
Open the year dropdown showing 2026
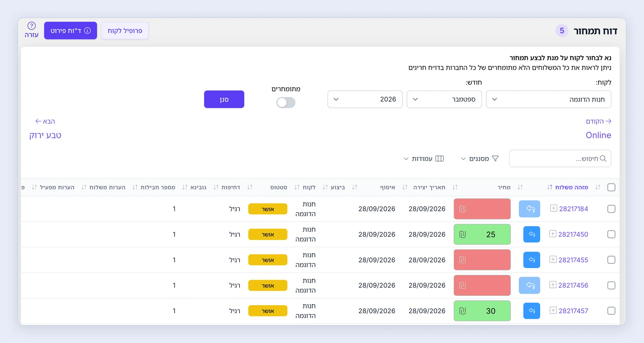tap(365, 99)
